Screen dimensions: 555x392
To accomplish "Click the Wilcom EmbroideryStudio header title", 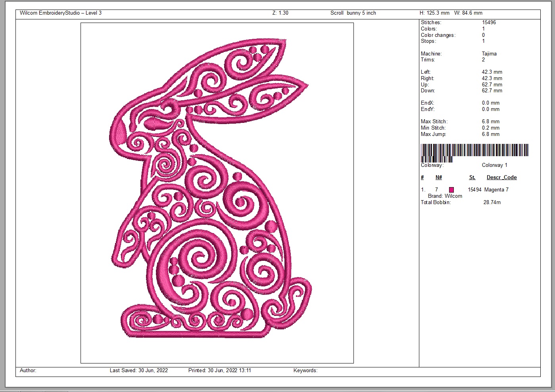I will tap(61, 13).
